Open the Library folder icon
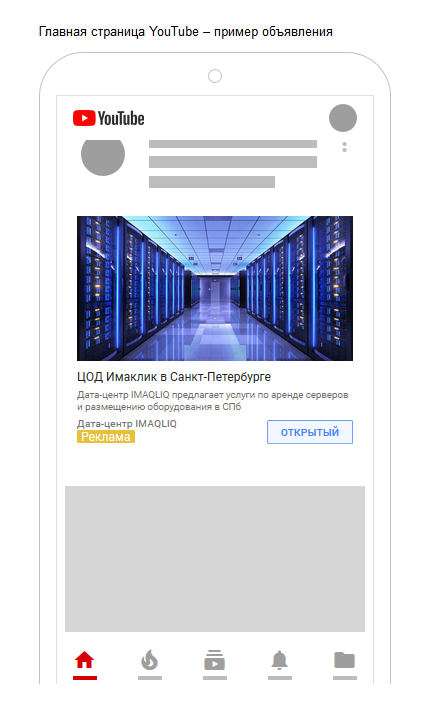 (345, 661)
